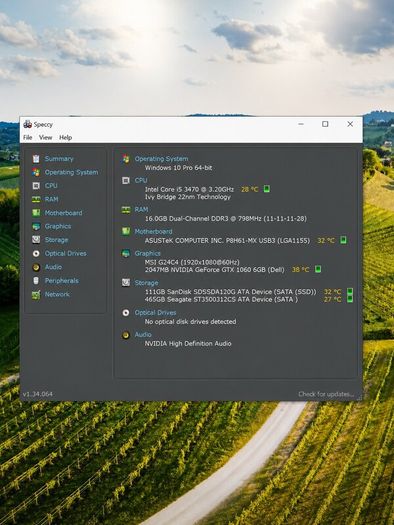Screen dimensions: 394x525
Task: Click the Audio speaker icon in sidebar
Action: coord(36,267)
